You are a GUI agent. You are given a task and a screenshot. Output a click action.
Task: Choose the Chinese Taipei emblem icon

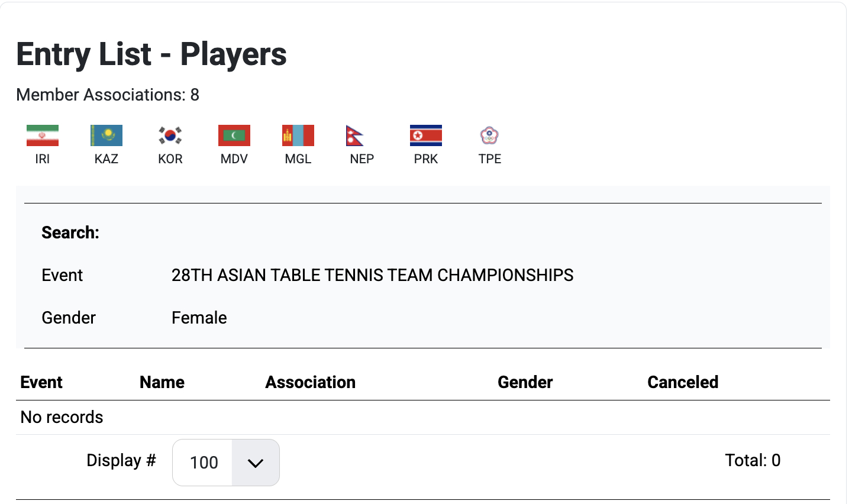coord(489,135)
